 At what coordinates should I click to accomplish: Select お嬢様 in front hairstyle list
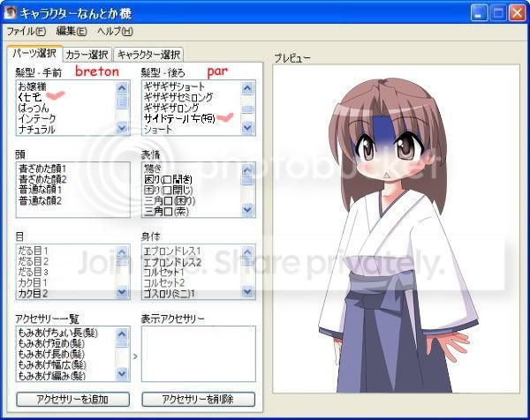click(x=34, y=87)
